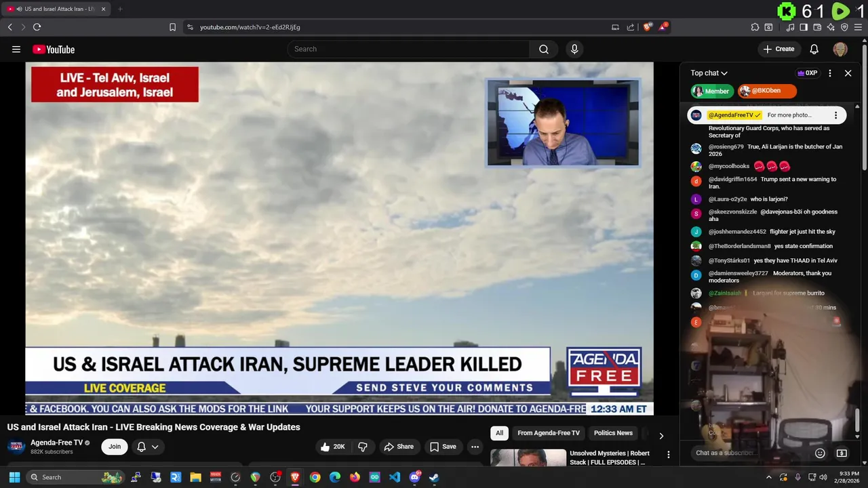Open Firefox from the taskbar
868x488 pixels.
355,477
